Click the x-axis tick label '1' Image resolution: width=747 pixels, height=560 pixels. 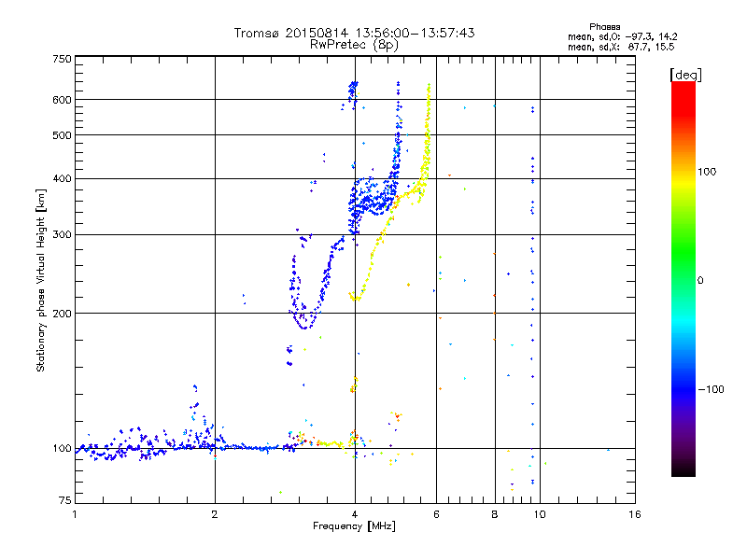[x=75, y=514]
